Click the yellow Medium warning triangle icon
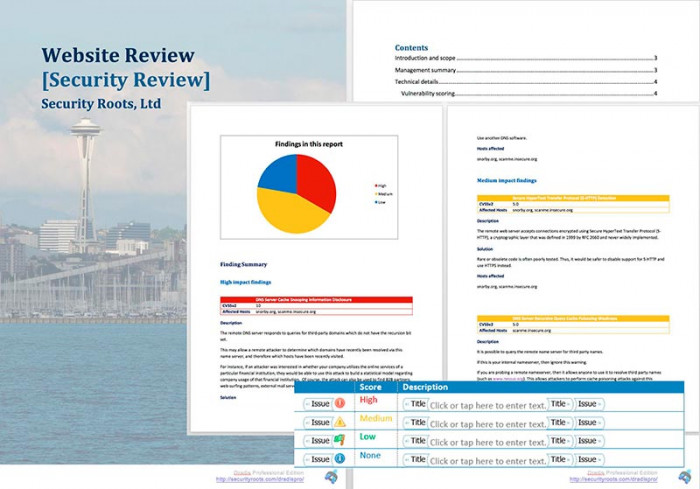The image size is (700, 489). pos(340,422)
